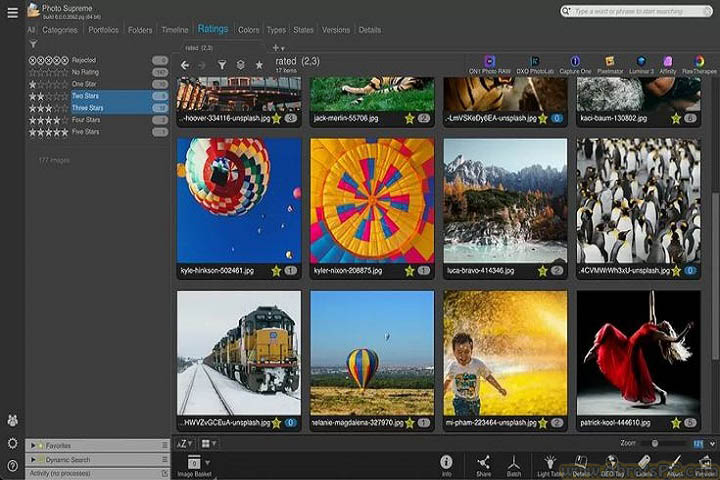The width and height of the screenshot is (720, 480).
Task: Open the Batch tool
Action: 514,465
